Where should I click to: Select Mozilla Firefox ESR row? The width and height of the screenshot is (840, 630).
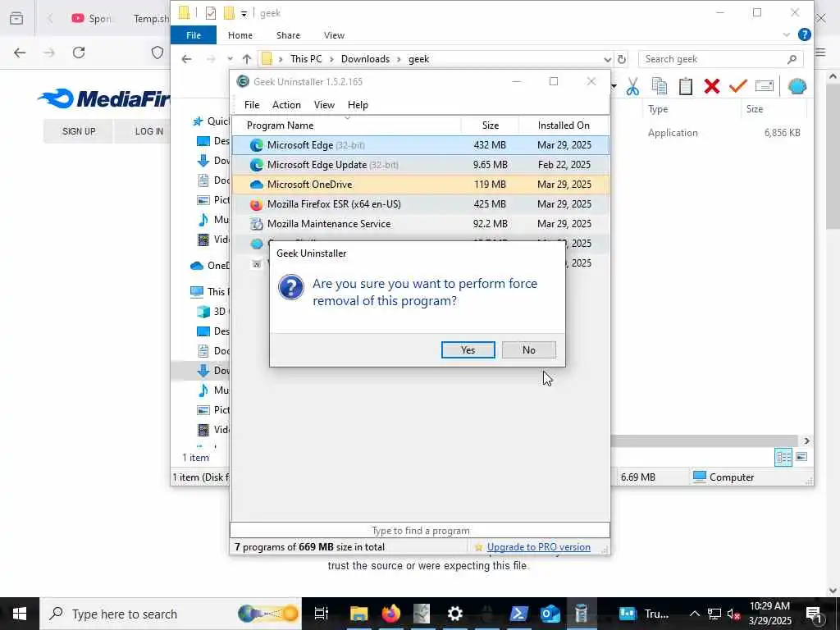pos(420,204)
